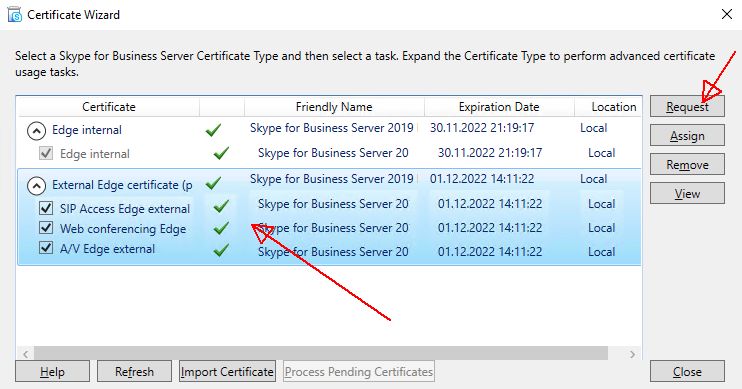Click the green checkmark on the Edge internal child row
The height and width of the screenshot is (389, 742).
point(221,153)
